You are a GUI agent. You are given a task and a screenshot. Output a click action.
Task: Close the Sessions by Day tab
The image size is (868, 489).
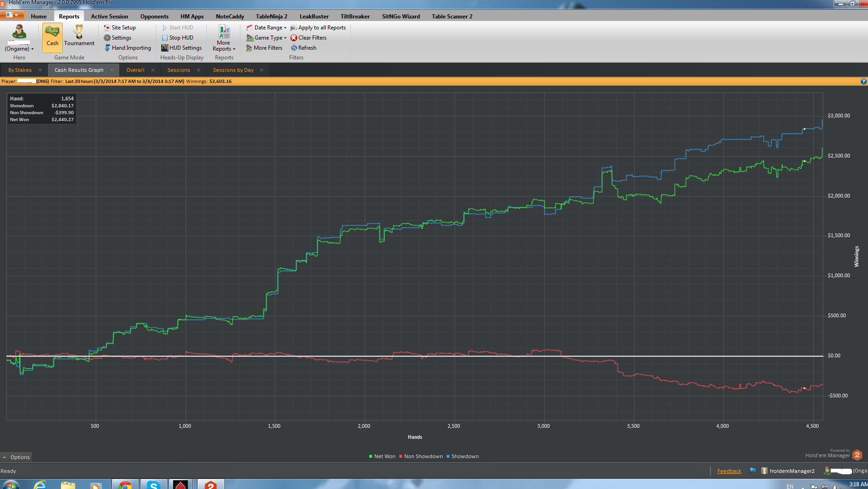262,70
